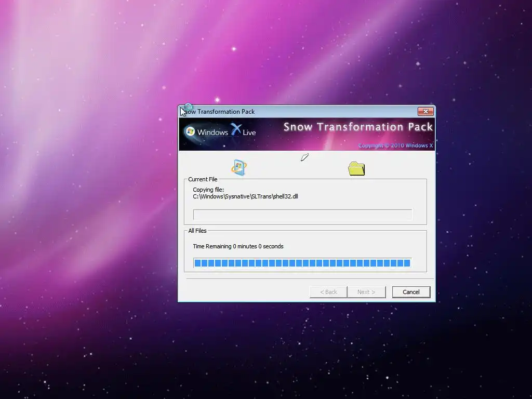This screenshot has height=399, width=532.
Task: Click the Current File progress bar
Action: coord(302,215)
